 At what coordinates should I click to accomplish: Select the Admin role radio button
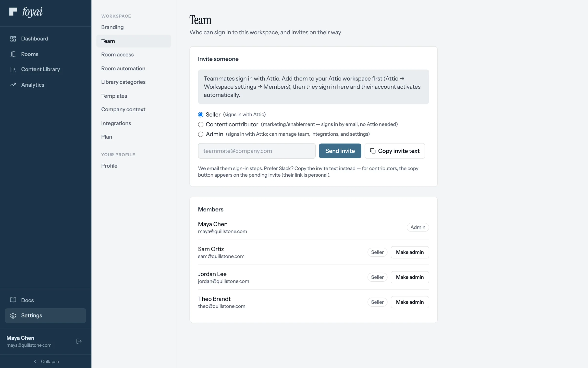(201, 134)
